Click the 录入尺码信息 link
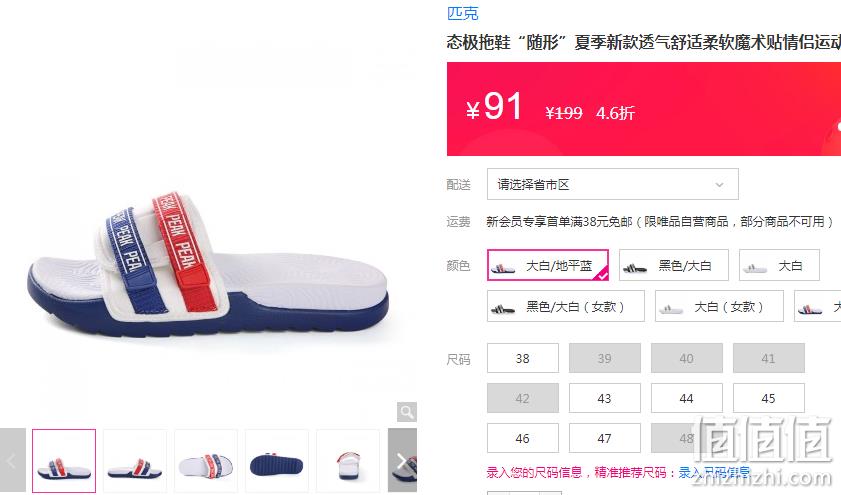 [x=714, y=472]
